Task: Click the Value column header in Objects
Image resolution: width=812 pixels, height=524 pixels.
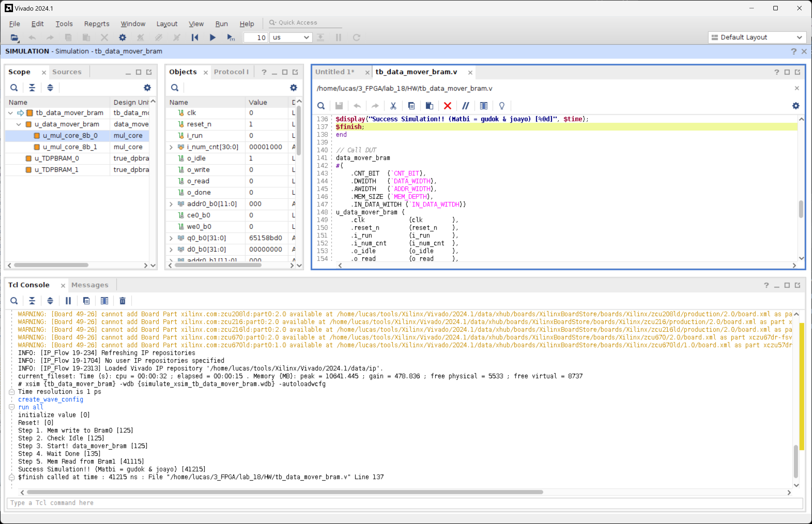Action: pos(267,102)
